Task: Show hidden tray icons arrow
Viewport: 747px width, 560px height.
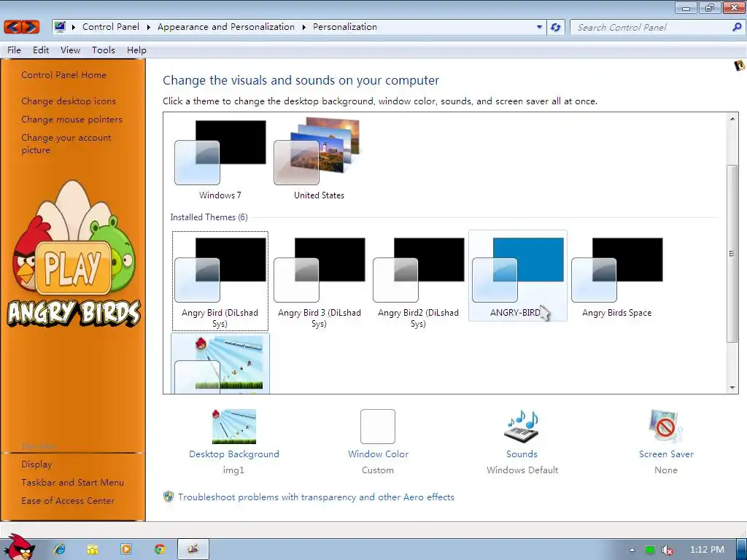Action: 632,550
